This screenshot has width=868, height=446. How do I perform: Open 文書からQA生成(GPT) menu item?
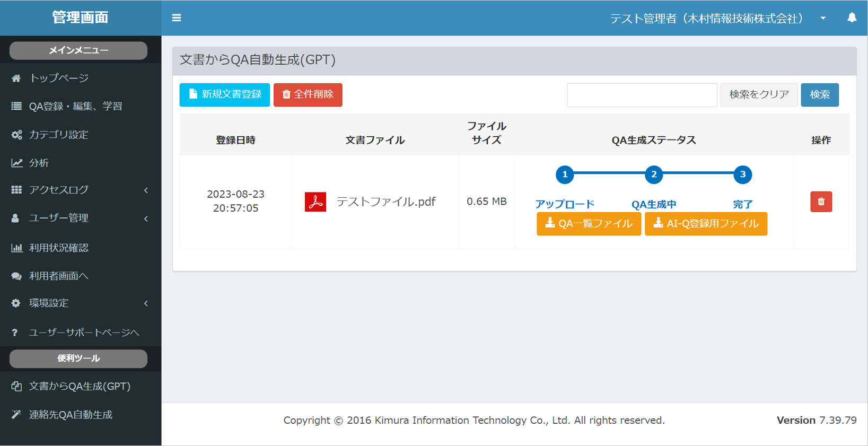click(x=80, y=386)
